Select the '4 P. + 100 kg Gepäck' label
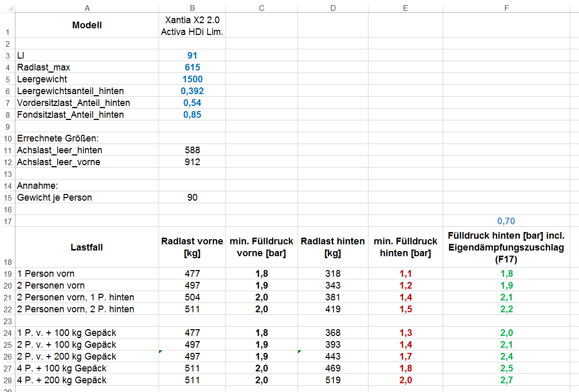The width and height of the screenshot is (579, 392). tap(87, 368)
